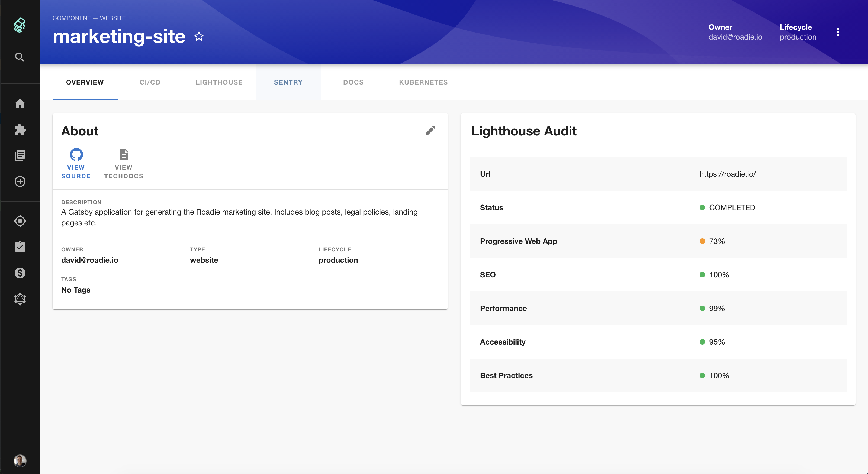Open user profile avatar in sidebar

[20, 460]
